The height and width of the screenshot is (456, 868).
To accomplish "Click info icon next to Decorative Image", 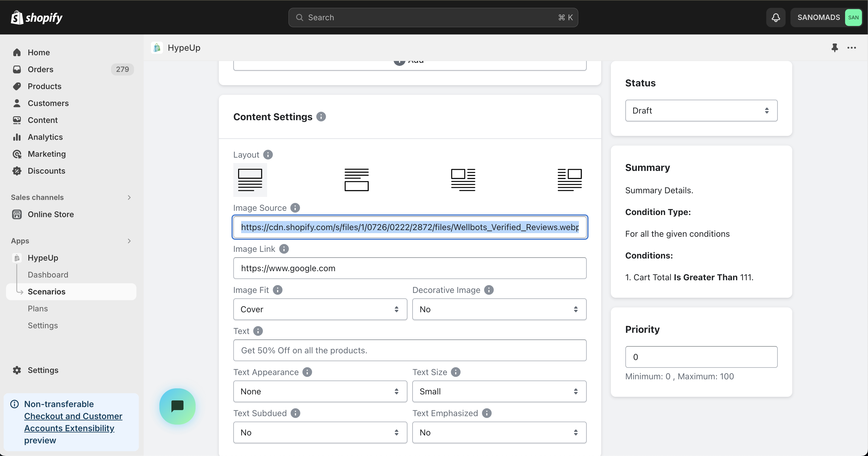I will pos(489,290).
